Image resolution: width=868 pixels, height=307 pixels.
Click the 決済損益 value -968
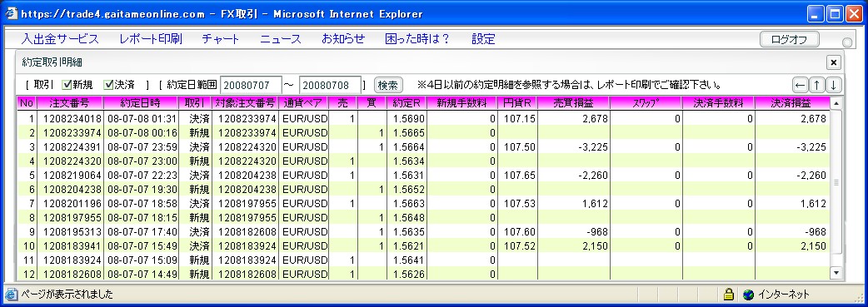(x=815, y=232)
